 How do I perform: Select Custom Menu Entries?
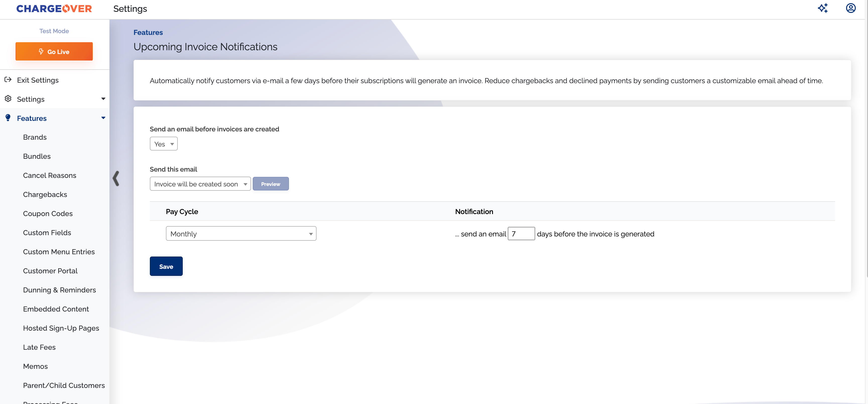[x=59, y=251]
